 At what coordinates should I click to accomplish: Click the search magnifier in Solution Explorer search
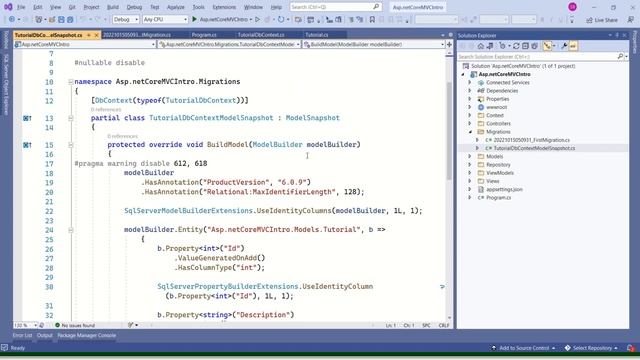click(x=620, y=56)
